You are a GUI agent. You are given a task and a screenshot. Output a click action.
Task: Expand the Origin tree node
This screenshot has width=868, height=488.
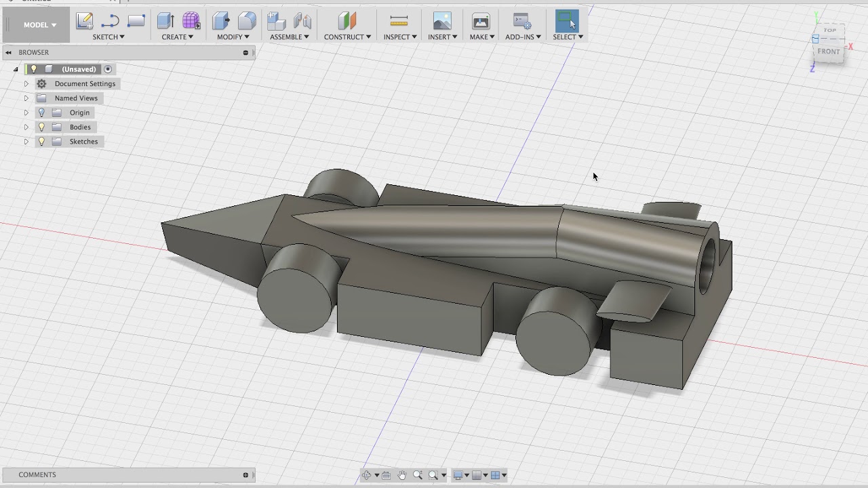[26, 113]
